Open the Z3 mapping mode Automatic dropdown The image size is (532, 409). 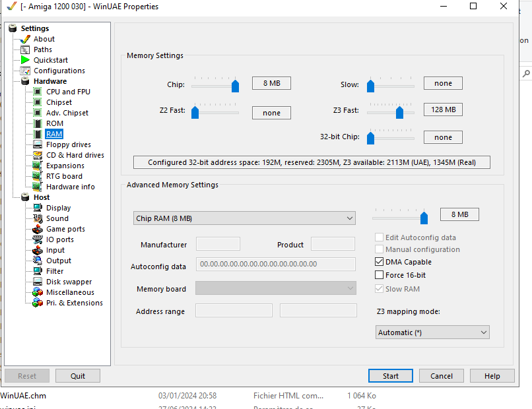pyautogui.click(x=432, y=332)
